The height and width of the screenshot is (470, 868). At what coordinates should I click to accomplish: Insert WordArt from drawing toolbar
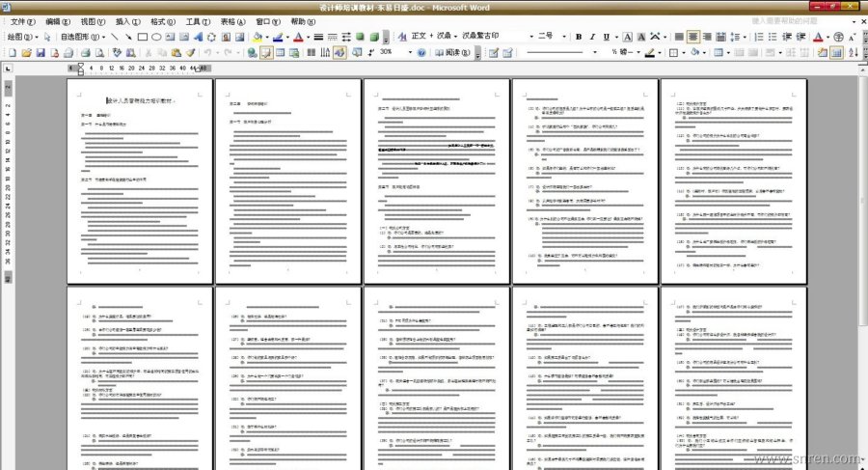(198, 37)
